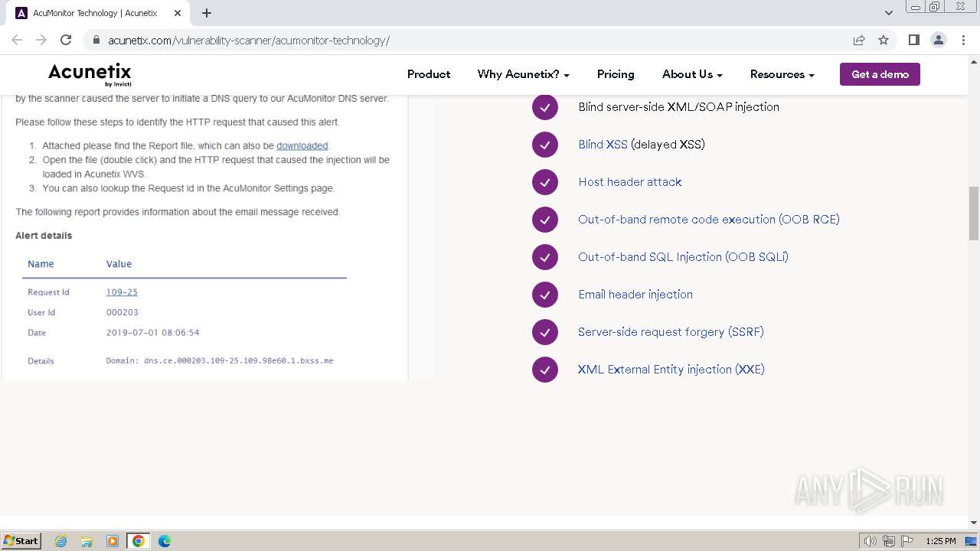Open Microsoft Edge from the taskbar
The height and width of the screenshot is (551, 980).
pyautogui.click(x=165, y=541)
